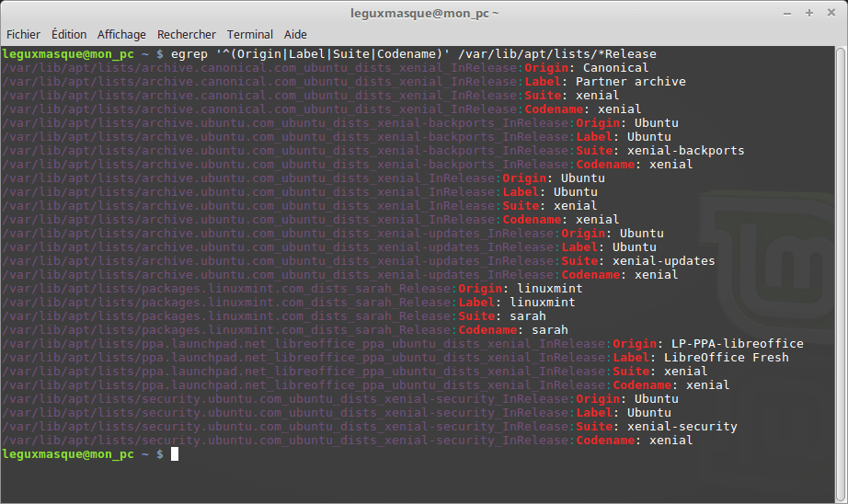Viewport: 848px width, 504px height.
Task: Click 'Suite: xenial-backports' line
Action: [373, 151]
